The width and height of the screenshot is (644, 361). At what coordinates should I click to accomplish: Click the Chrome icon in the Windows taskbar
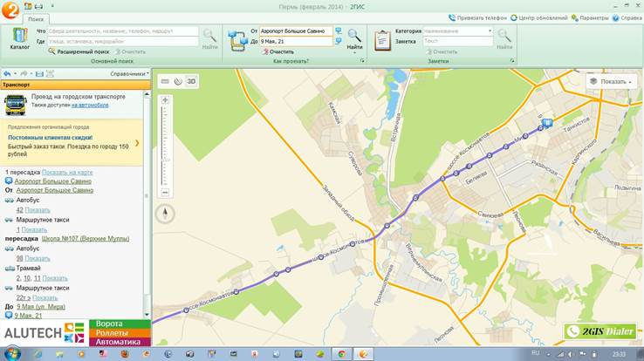[x=342, y=354]
